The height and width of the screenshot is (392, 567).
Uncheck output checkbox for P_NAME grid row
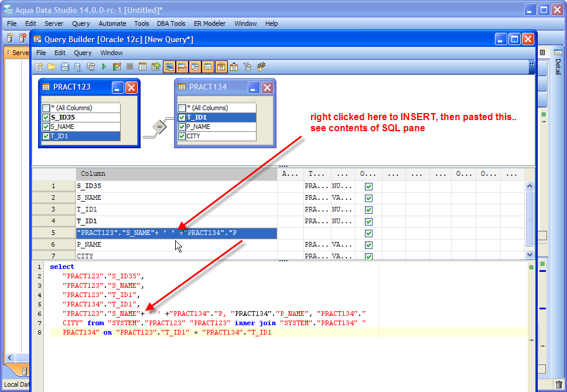pyautogui.click(x=368, y=245)
